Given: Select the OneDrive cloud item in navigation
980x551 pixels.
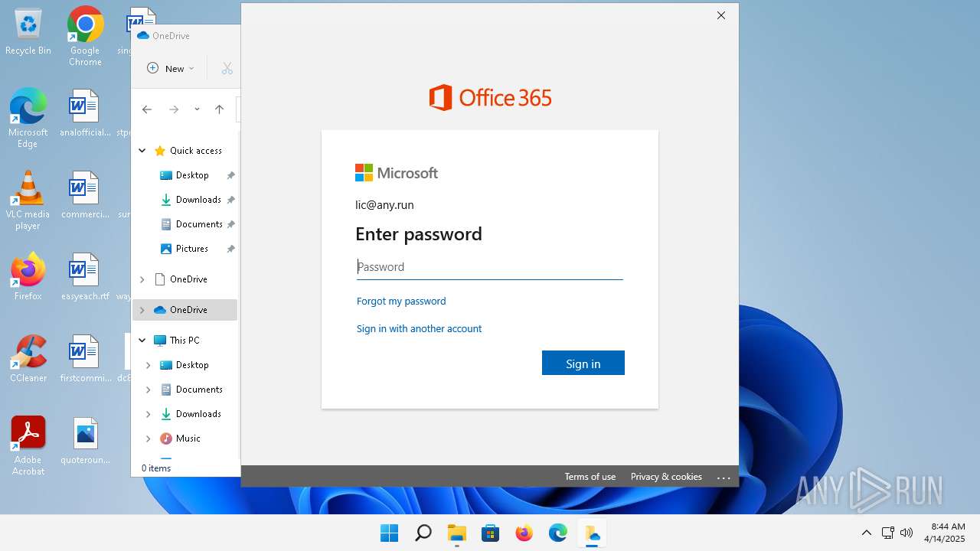Looking at the screenshot, I should [185, 310].
